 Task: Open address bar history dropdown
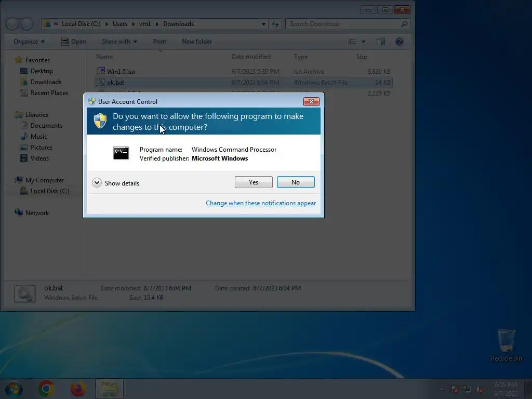click(x=263, y=24)
